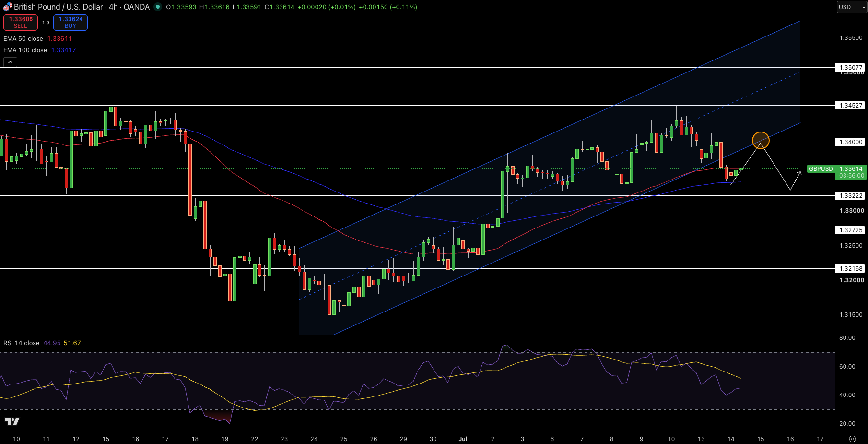Click the GBP/USD flag symbol icon
Screen dimensions: 868x444
(x=7, y=7)
